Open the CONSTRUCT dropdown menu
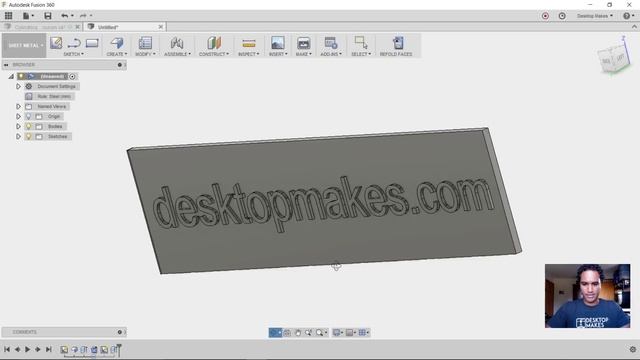Viewport: 640px width, 360px height. click(x=214, y=54)
